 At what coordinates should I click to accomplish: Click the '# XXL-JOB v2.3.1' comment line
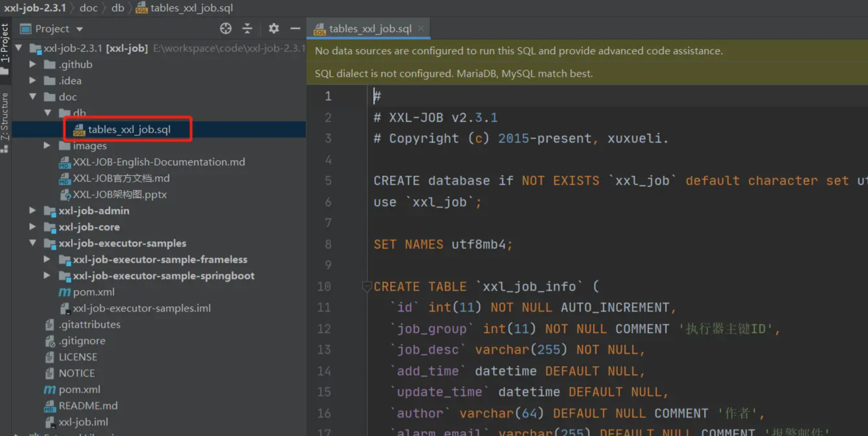pyautogui.click(x=435, y=118)
